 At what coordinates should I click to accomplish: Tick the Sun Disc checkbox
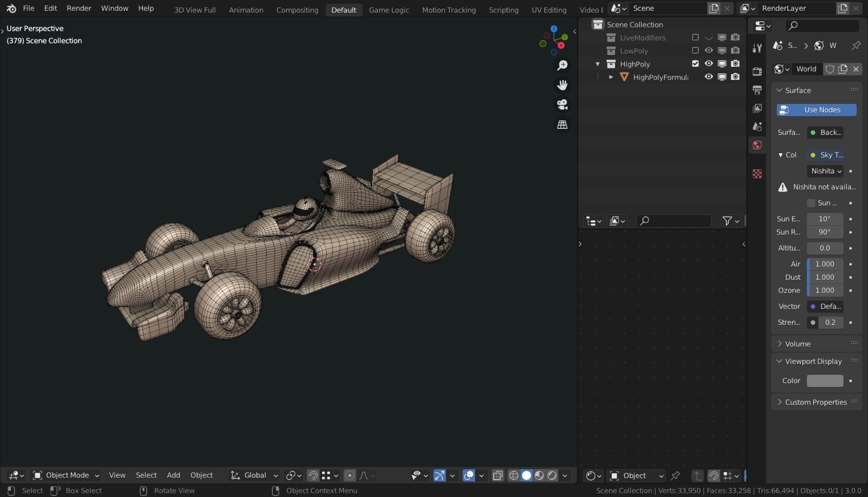(x=811, y=203)
